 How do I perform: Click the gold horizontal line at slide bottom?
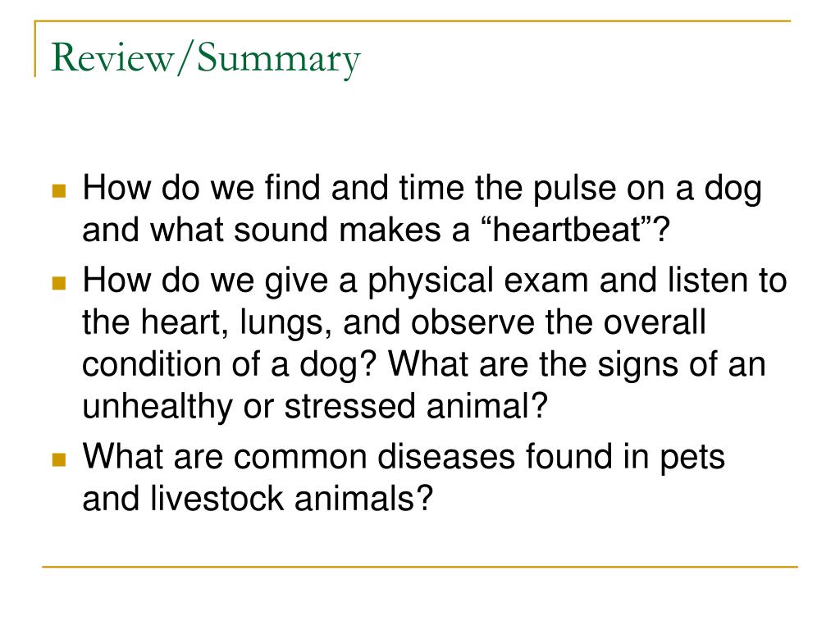click(420, 566)
